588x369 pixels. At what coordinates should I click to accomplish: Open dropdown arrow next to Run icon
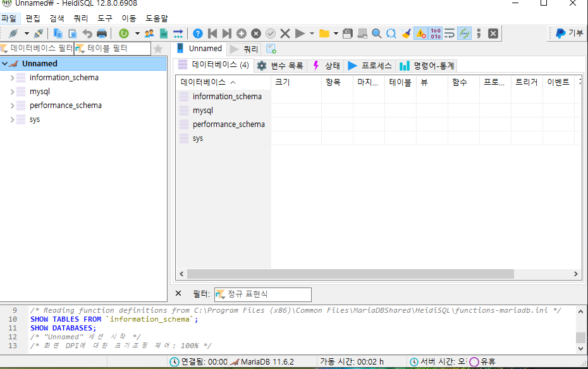(312, 33)
